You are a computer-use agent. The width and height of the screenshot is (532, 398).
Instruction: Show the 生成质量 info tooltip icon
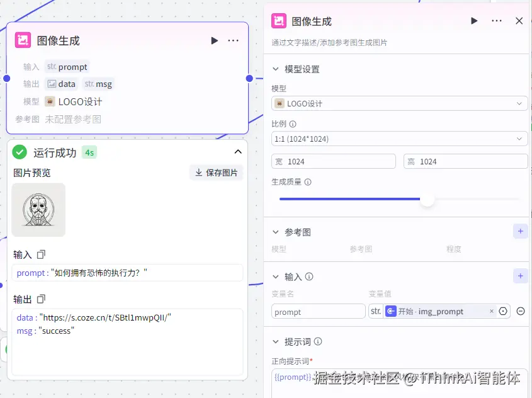[x=308, y=182]
